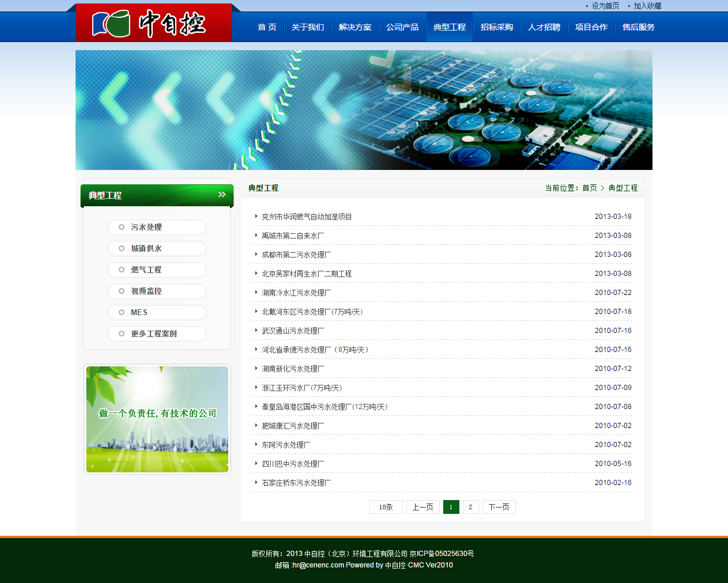
Task: Click the breadcrumb arrow after 首页
Action: click(603, 188)
